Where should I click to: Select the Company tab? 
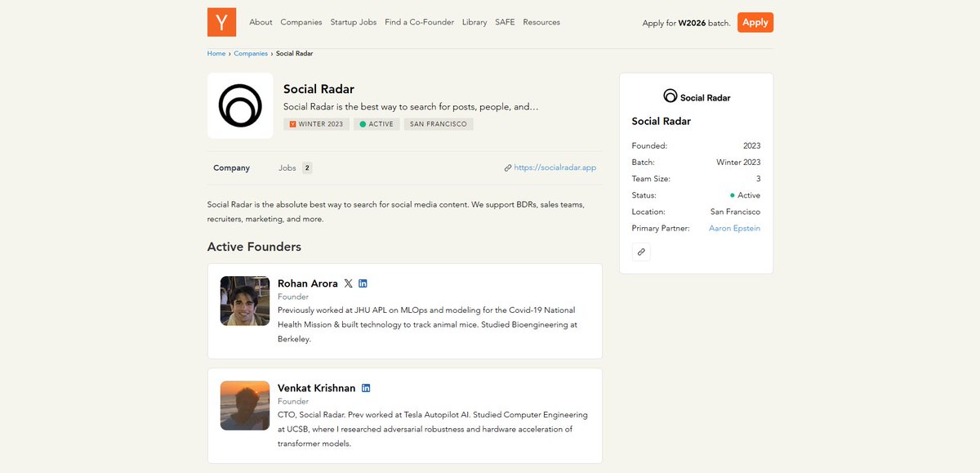click(231, 167)
